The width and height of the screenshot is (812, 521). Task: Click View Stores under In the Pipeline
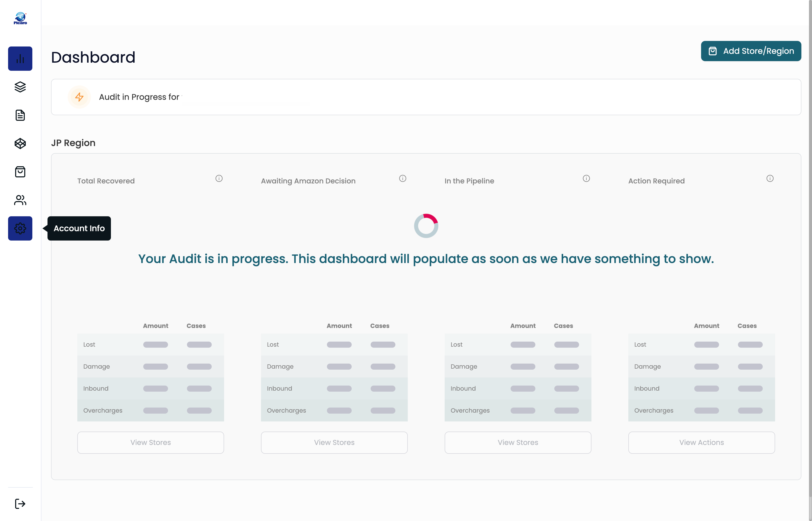518,442
